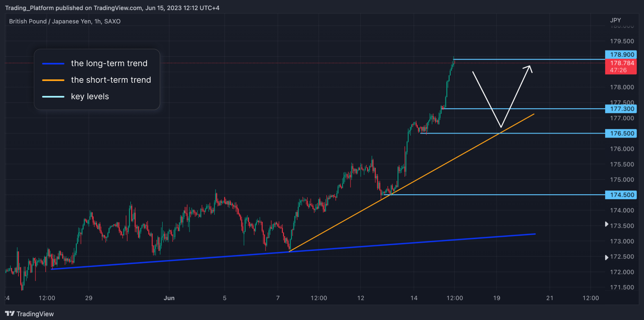Click the orange short-term trend legend swatch

point(53,80)
